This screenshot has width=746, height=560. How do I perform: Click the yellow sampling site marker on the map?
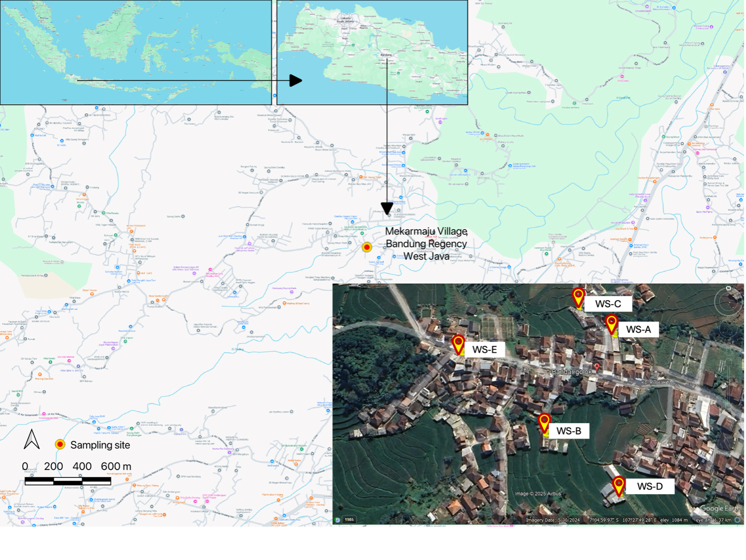(367, 247)
